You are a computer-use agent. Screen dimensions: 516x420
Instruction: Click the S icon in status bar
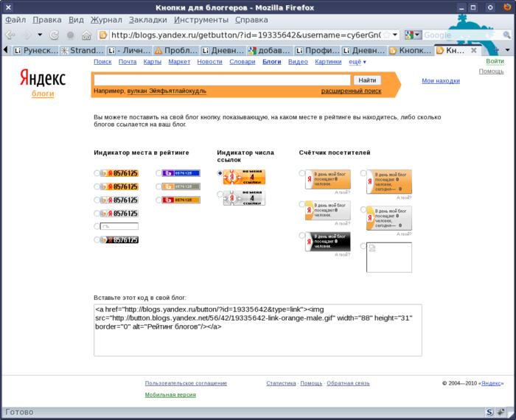[489, 412]
